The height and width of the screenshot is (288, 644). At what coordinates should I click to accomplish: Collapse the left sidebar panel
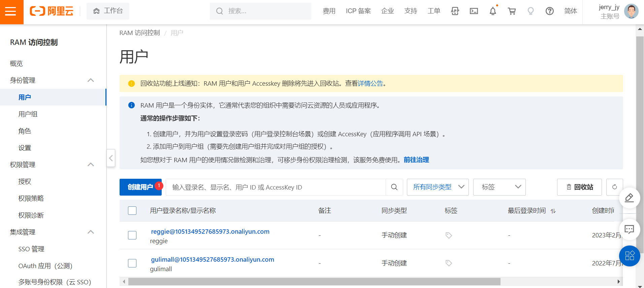(111, 158)
